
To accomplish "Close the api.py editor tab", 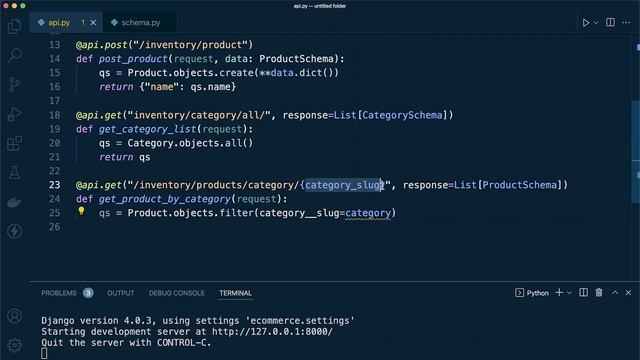I will [93, 22].
